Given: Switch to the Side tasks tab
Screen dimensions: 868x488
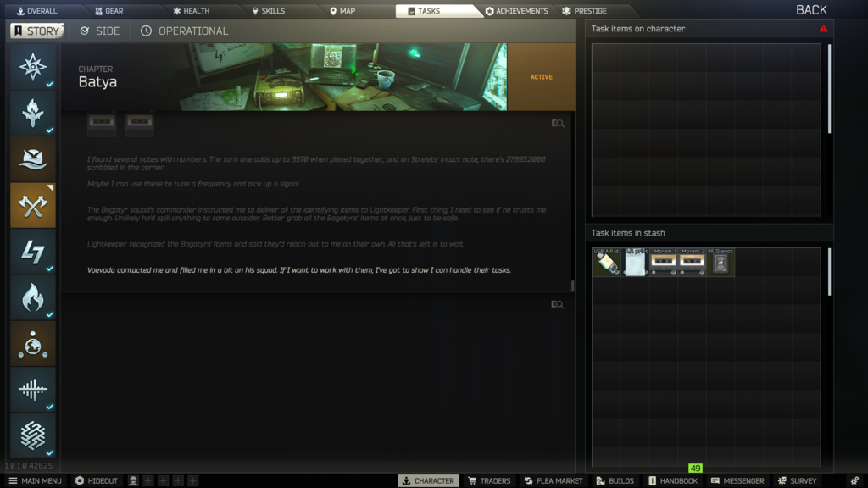Looking at the screenshot, I should tap(99, 30).
